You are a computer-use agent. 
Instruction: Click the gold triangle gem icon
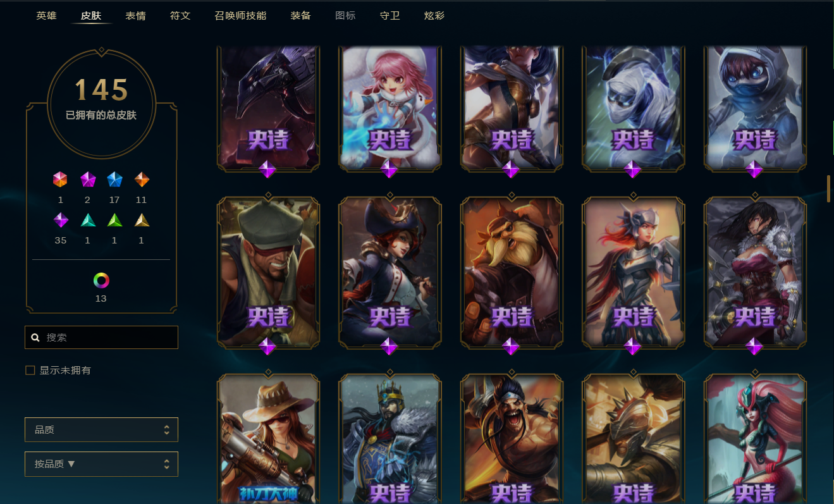(142, 220)
